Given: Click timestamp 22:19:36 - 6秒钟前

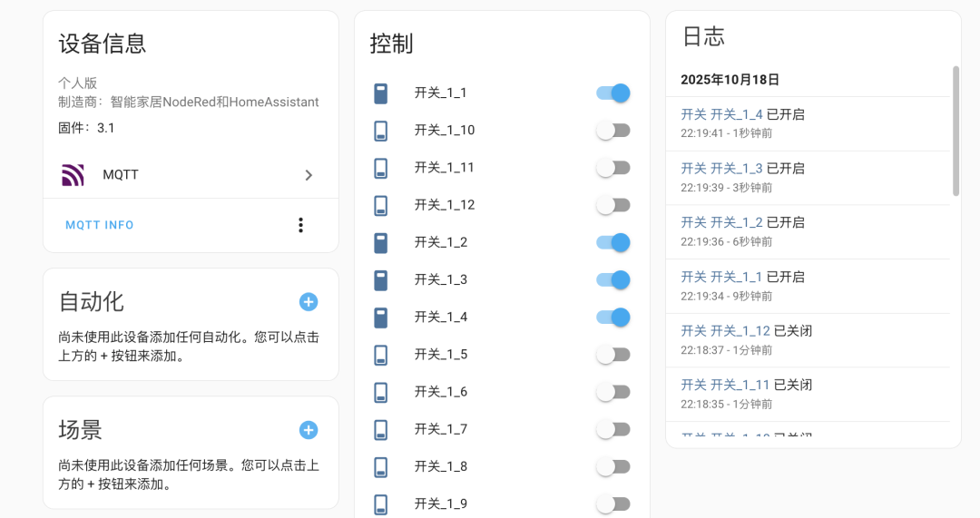Looking at the screenshot, I should [x=726, y=242].
